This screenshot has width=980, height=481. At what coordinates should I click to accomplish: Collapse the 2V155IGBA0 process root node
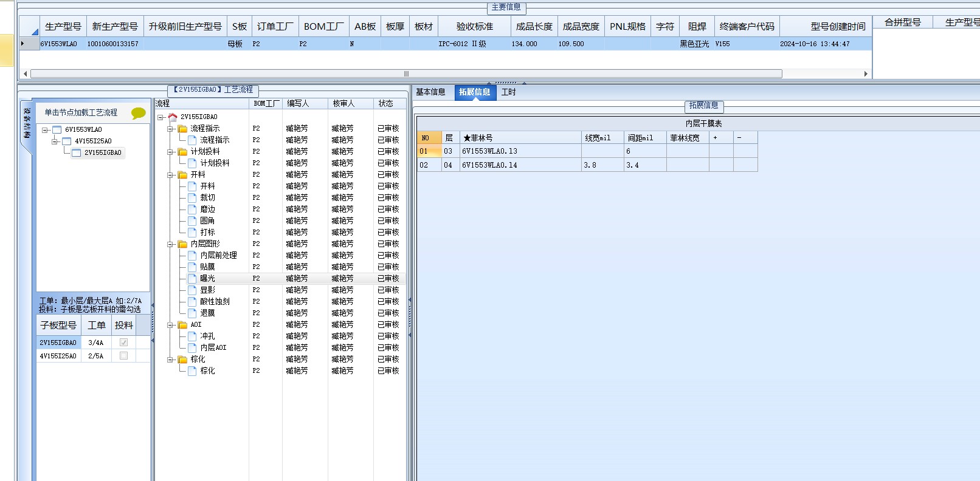160,117
